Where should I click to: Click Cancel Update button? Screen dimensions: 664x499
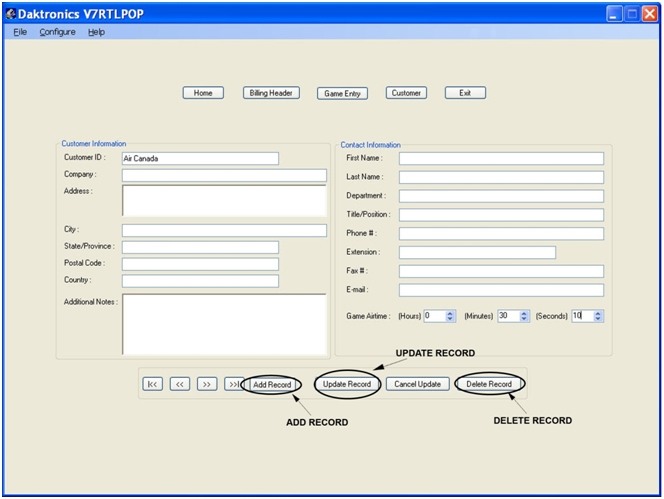(417, 384)
